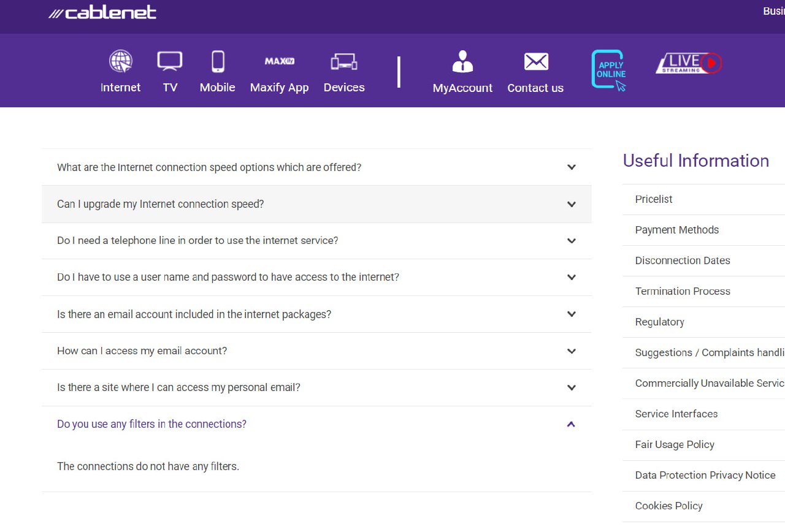Expand the Internet connection speed options question

tap(209, 167)
